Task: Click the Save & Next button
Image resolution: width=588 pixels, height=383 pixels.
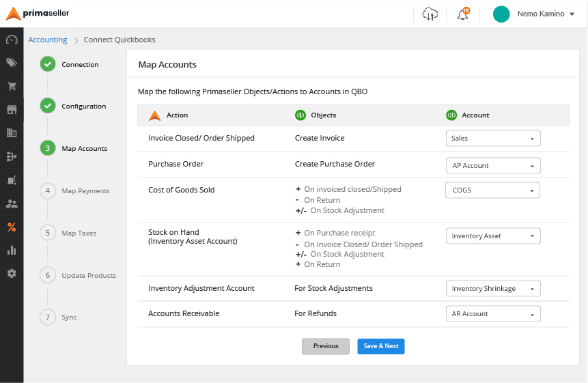Action: click(381, 346)
